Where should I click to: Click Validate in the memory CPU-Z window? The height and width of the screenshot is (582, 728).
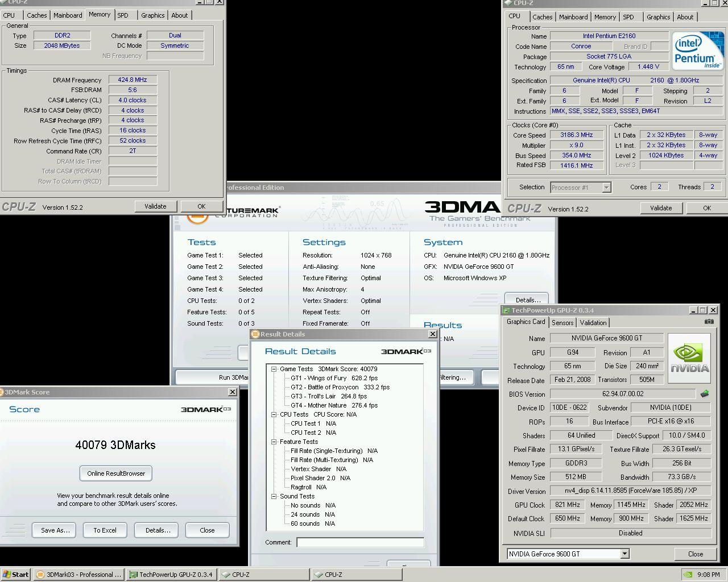[155, 206]
